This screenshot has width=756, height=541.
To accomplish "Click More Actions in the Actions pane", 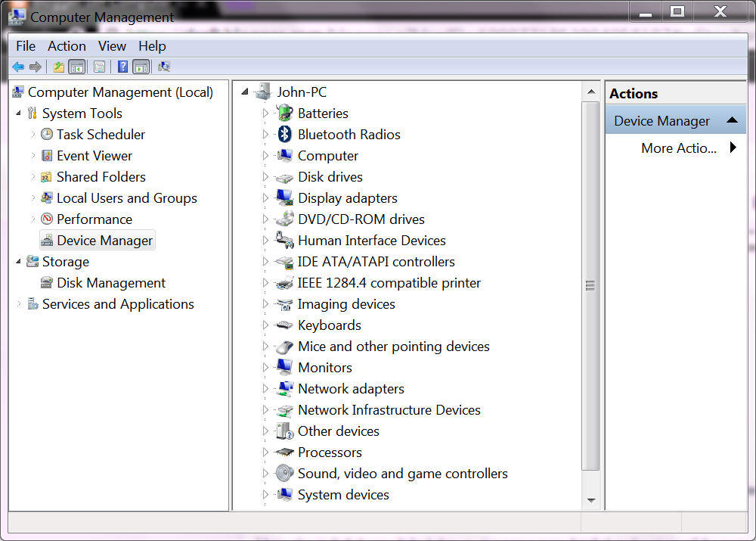I will coord(678,148).
